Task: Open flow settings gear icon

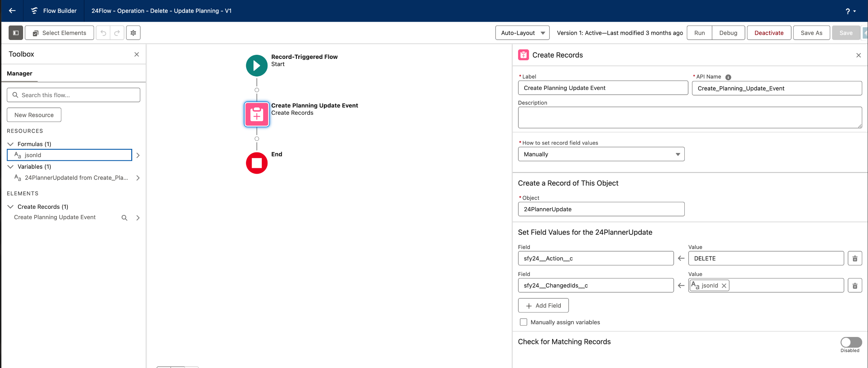Action: pyautogui.click(x=133, y=33)
